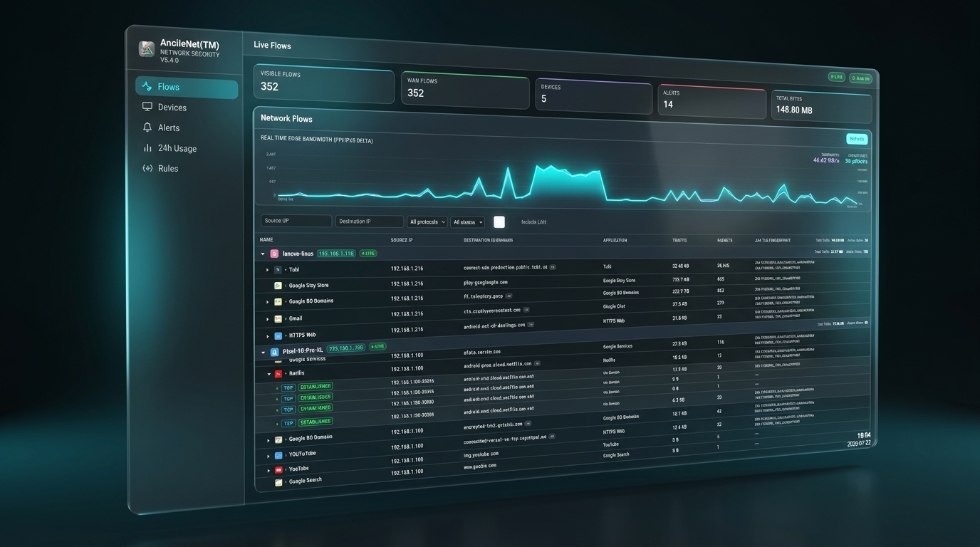Viewport: 980px width, 547px height.
Task: Sort by the APPLICATION column header
Action: coord(615,240)
